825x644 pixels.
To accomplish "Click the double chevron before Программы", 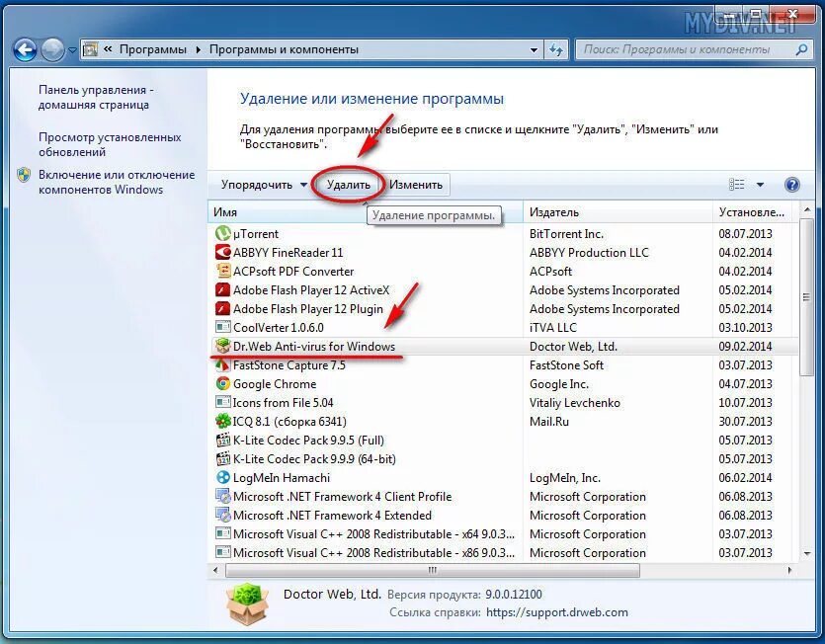I will click(x=108, y=49).
